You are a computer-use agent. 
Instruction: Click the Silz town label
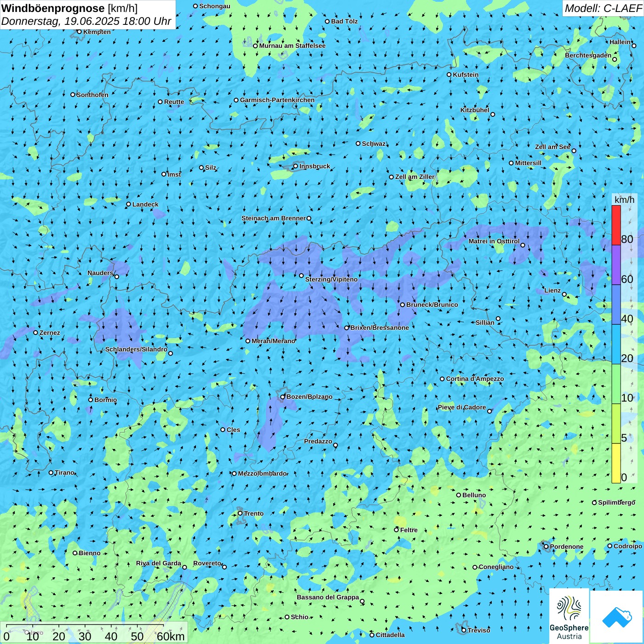click(x=211, y=167)
